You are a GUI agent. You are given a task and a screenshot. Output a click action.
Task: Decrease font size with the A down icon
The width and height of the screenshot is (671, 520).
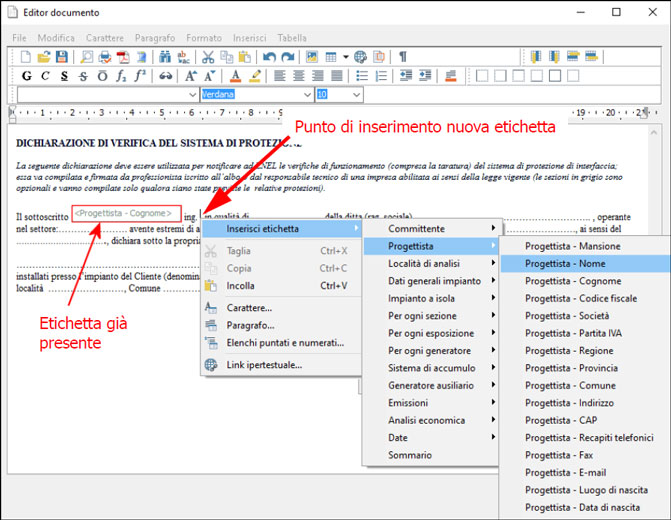209,76
